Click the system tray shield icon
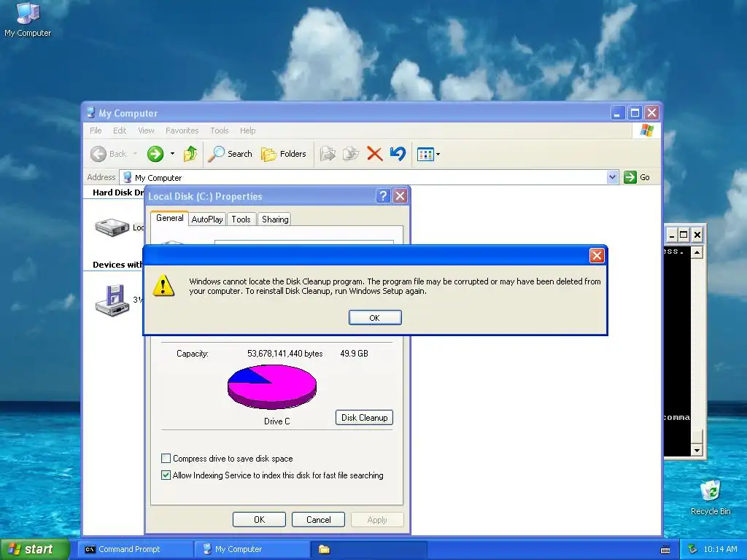The height and width of the screenshot is (560, 747). pyautogui.click(x=693, y=549)
